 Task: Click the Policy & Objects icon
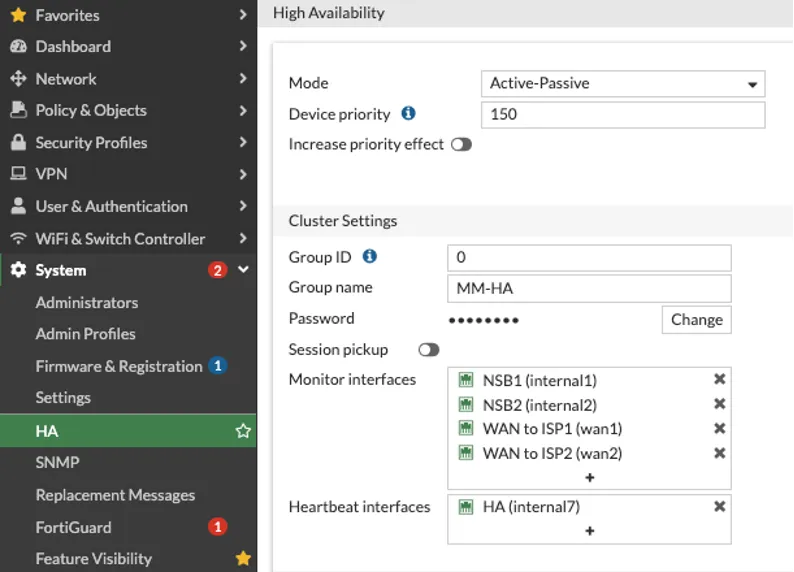pyautogui.click(x=19, y=110)
